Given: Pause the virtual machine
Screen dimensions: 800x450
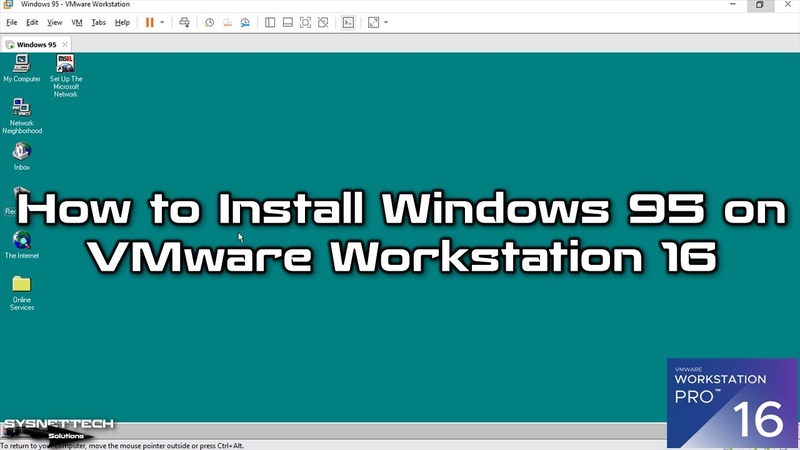Looking at the screenshot, I should tap(149, 22).
